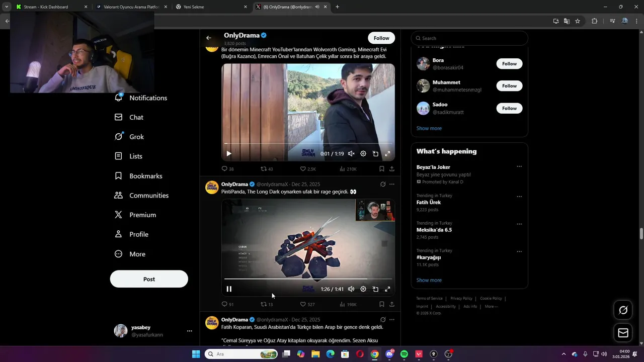Open Spotify from Windows taskbar
644x362 pixels.
pos(404,354)
